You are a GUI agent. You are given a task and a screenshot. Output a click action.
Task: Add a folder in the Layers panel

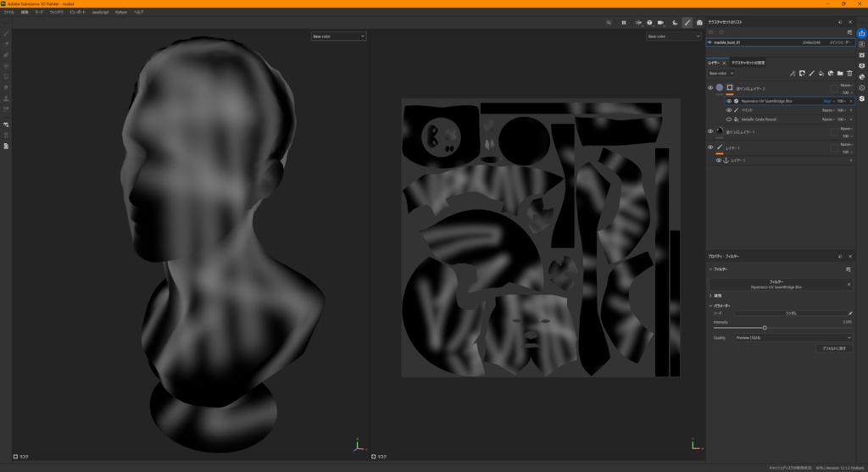(x=840, y=73)
